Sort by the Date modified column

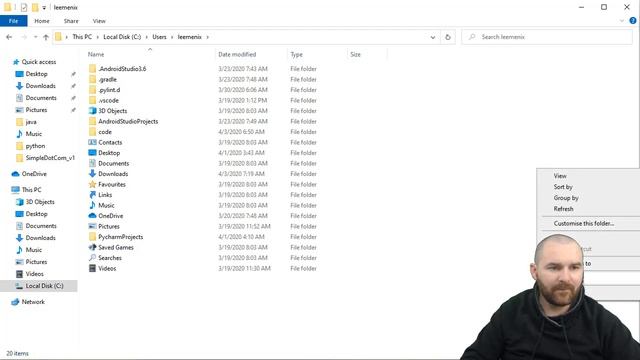237,54
